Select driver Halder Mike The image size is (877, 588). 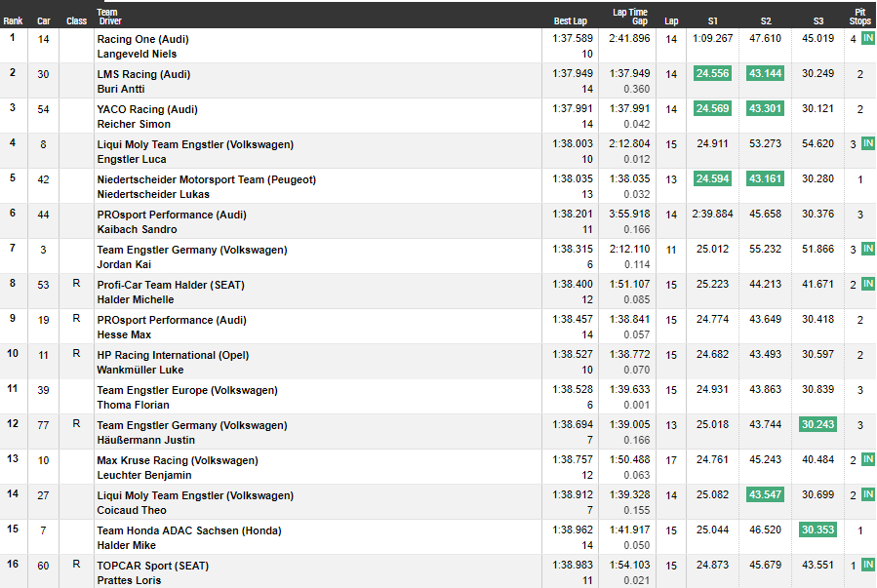point(127,545)
